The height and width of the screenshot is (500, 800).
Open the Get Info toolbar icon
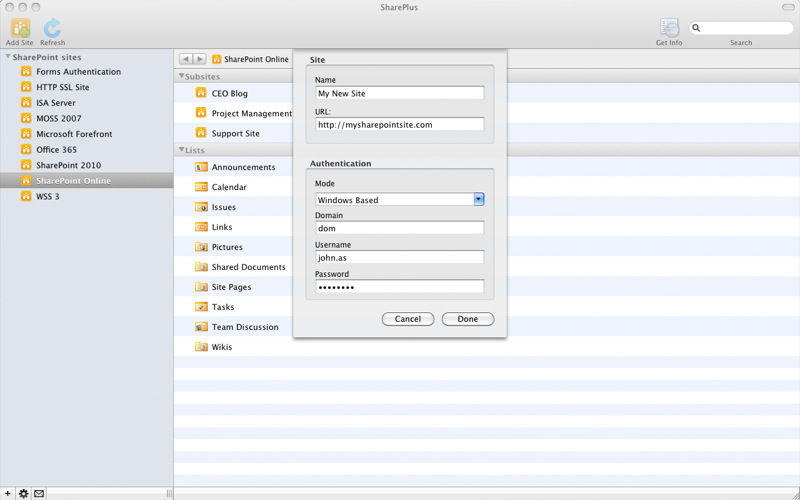click(x=669, y=28)
